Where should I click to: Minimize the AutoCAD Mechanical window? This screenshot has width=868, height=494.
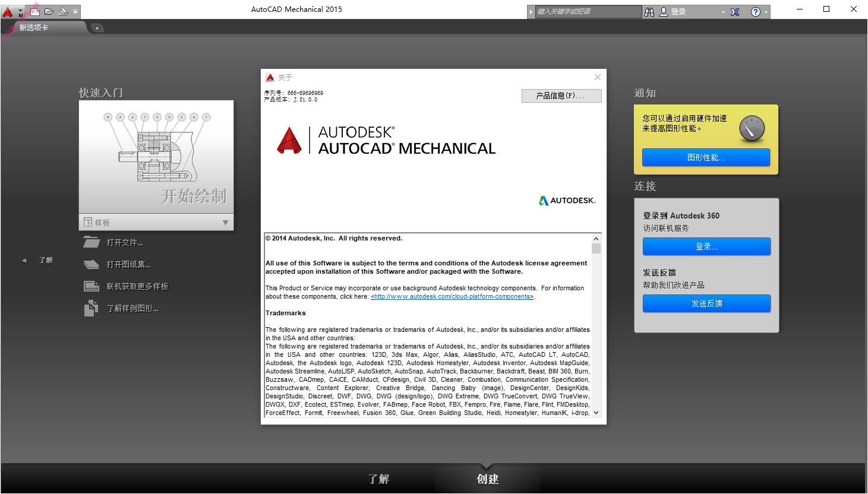click(x=800, y=9)
